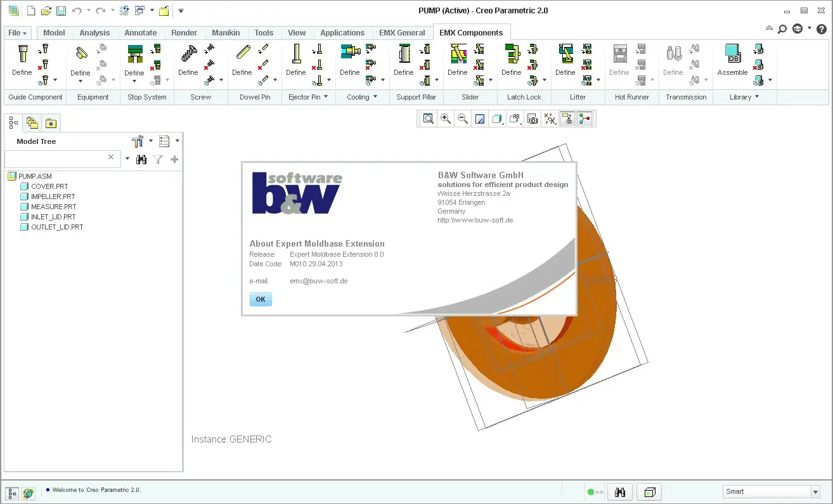Click Define guide component icon

click(x=22, y=53)
